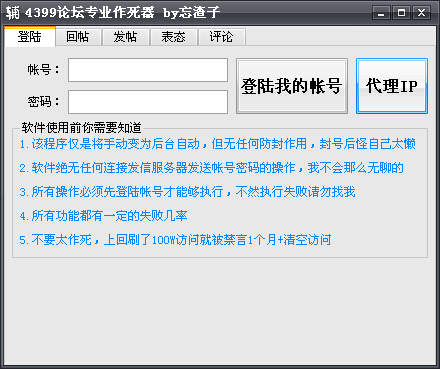The image size is (440, 369).
Task: Focus the 帐号 input field
Action: point(148,70)
